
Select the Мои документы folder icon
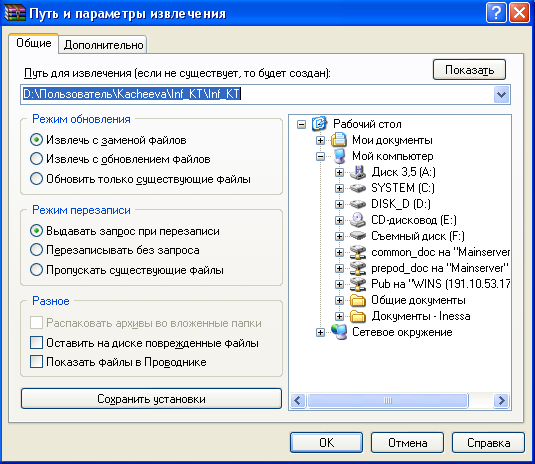click(x=338, y=140)
